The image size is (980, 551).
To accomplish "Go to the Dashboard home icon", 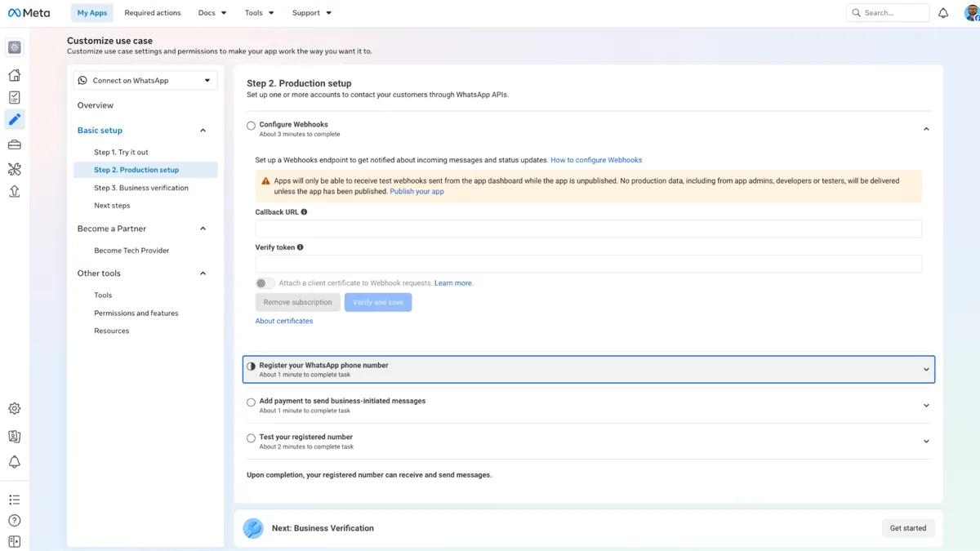I will (15, 75).
